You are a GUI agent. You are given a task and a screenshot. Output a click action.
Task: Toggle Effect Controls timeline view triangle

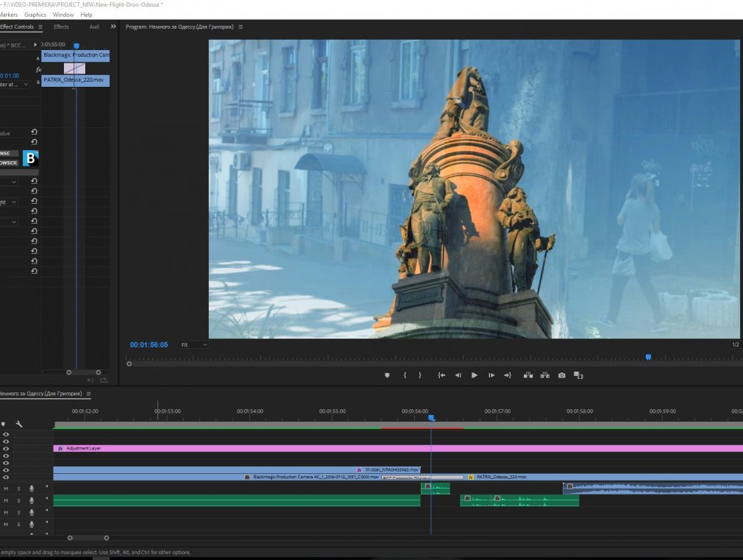point(35,45)
